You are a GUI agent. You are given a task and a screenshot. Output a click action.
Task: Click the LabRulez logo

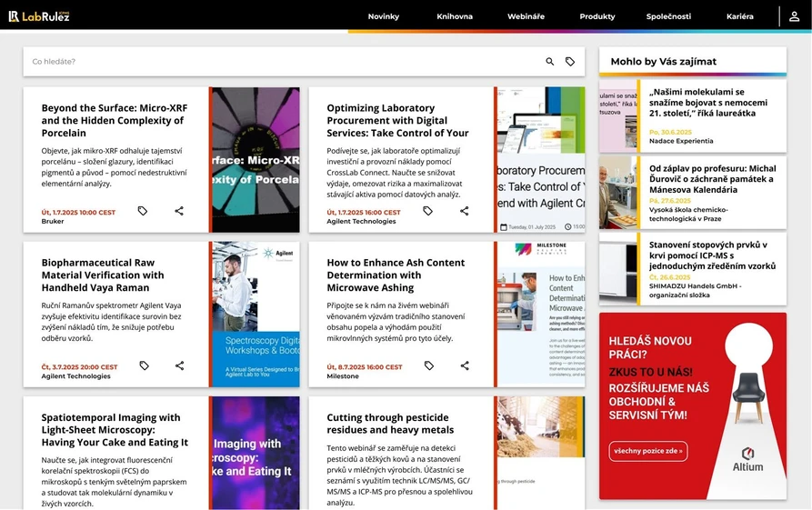click(x=39, y=16)
